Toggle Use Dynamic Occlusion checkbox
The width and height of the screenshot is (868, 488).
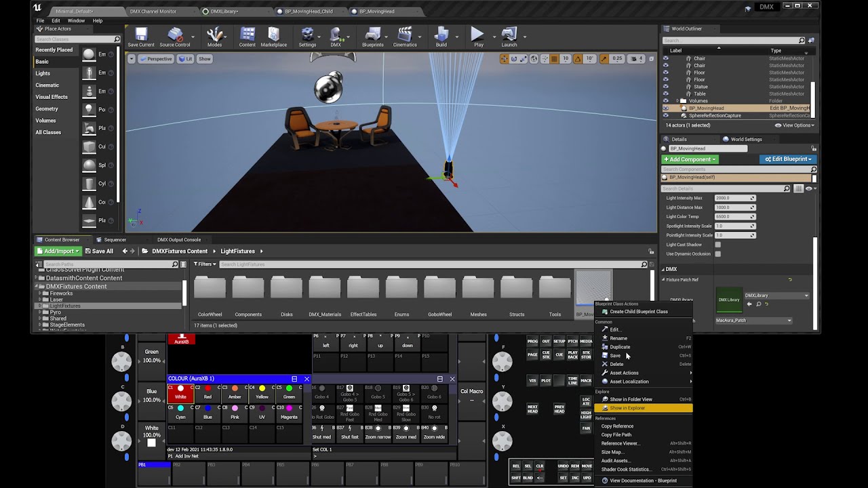click(x=717, y=253)
